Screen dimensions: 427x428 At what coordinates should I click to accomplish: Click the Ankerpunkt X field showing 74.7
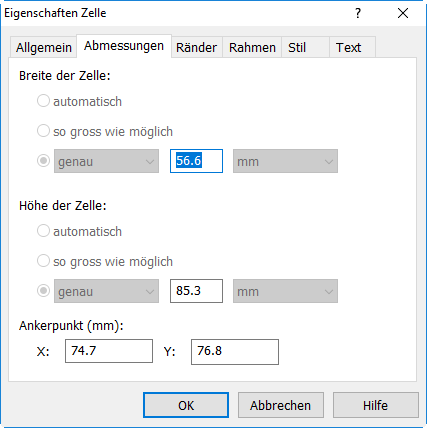[x=109, y=351]
